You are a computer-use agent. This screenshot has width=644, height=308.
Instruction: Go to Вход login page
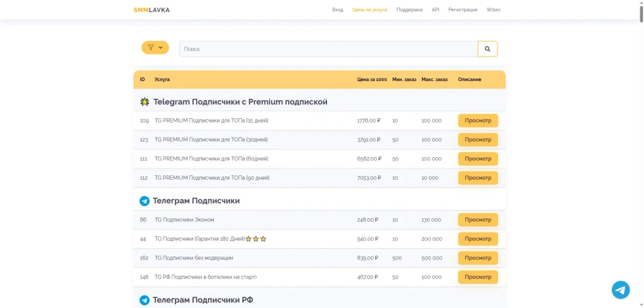338,10
